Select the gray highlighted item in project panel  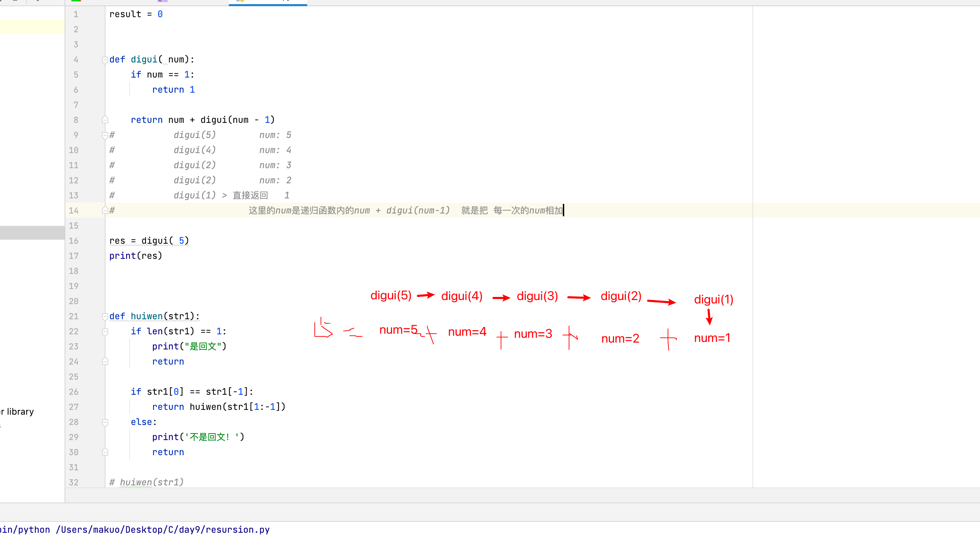pos(32,233)
